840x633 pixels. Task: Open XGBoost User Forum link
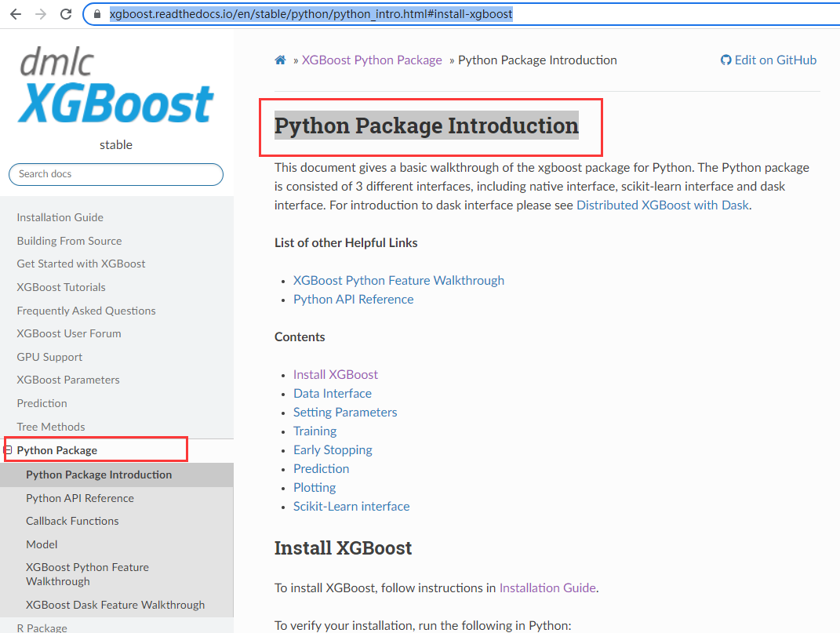click(x=68, y=333)
